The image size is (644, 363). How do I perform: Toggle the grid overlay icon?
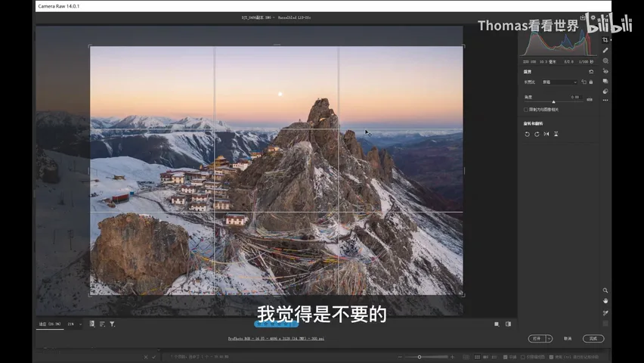pos(605,324)
